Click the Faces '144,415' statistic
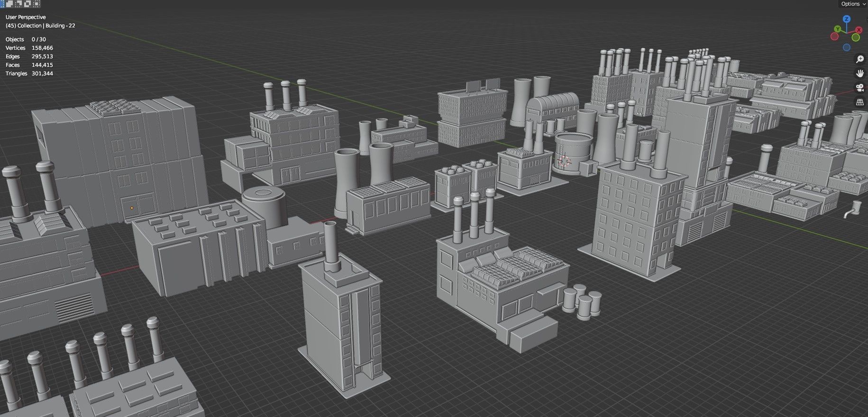Screen dimensions: 868x417 (x=42, y=65)
